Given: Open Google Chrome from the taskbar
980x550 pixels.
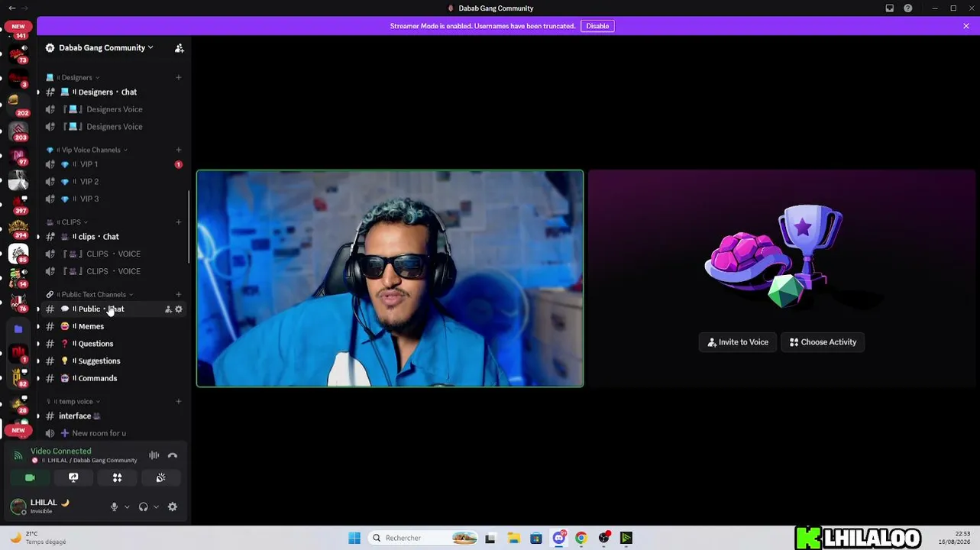Looking at the screenshot, I should (581, 538).
